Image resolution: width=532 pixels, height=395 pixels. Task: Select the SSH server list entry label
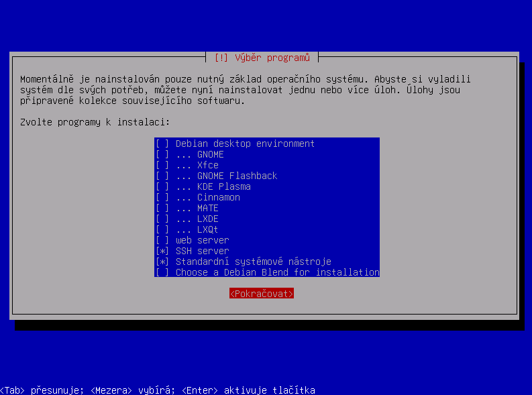pos(202,251)
